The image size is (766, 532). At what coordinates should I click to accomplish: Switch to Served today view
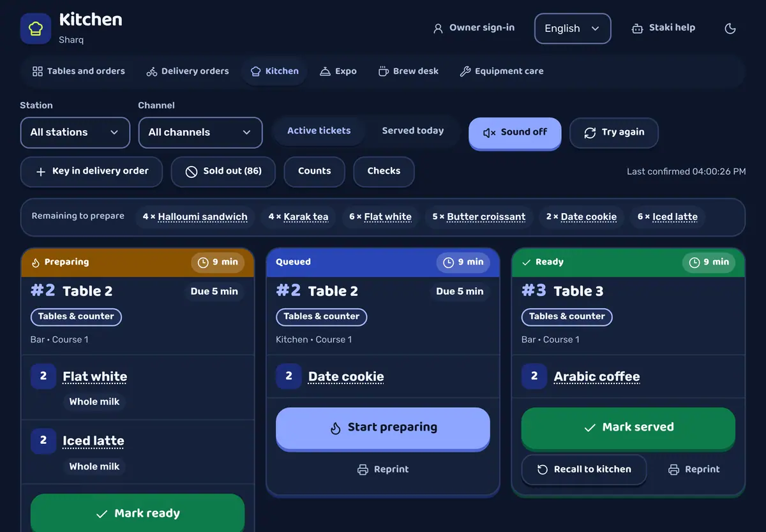(413, 131)
